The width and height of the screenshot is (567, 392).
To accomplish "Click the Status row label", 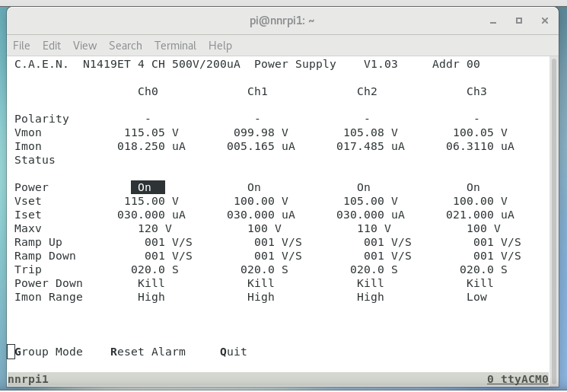I will pos(35,160).
